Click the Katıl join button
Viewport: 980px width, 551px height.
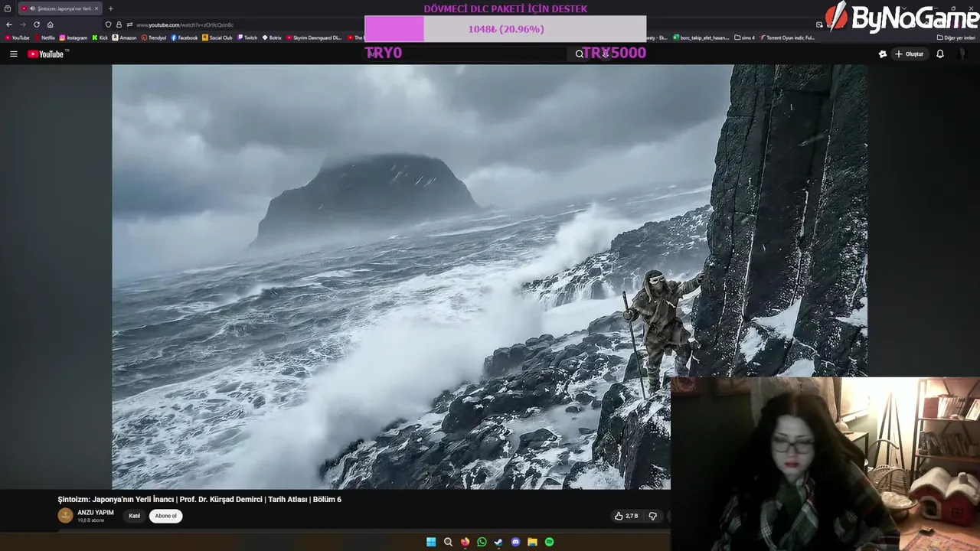click(135, 516)
